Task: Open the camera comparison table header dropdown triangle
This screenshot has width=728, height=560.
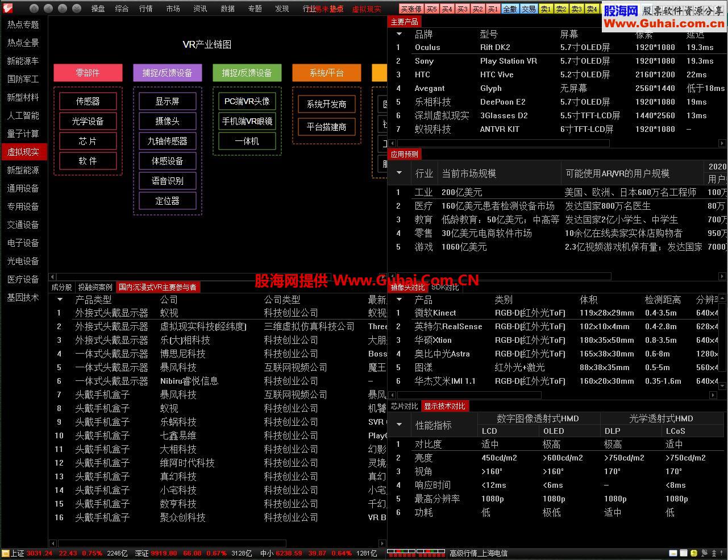Action: pyautogui.click(x=399, y=300)
